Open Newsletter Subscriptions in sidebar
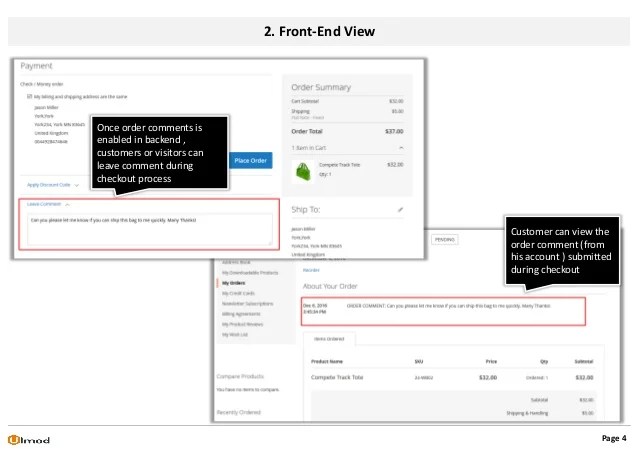This screenshot has width=638, height=451. [x=247, y=304]
